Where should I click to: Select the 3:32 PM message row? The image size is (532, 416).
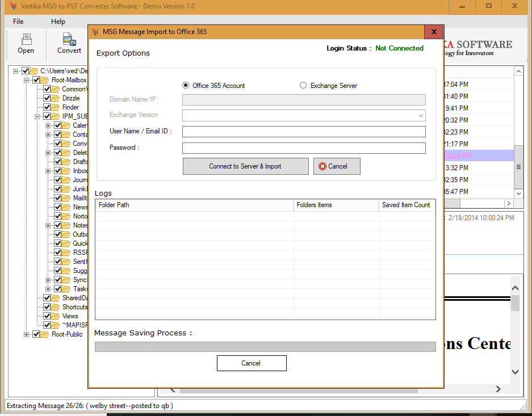click(x=479, y=168)
